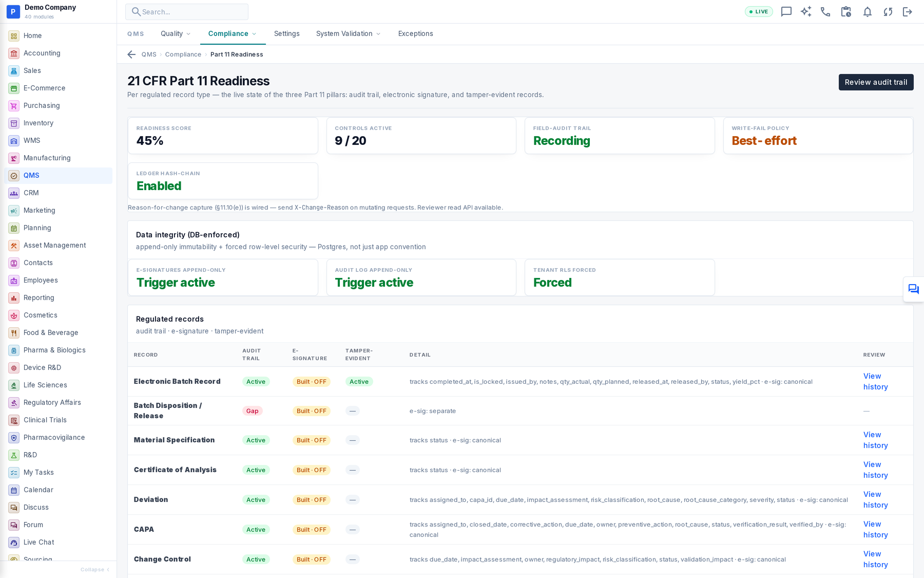View history for CAPA record
Image resolution: width=924 pixels, height=578 pixels.
pos(876,530)
